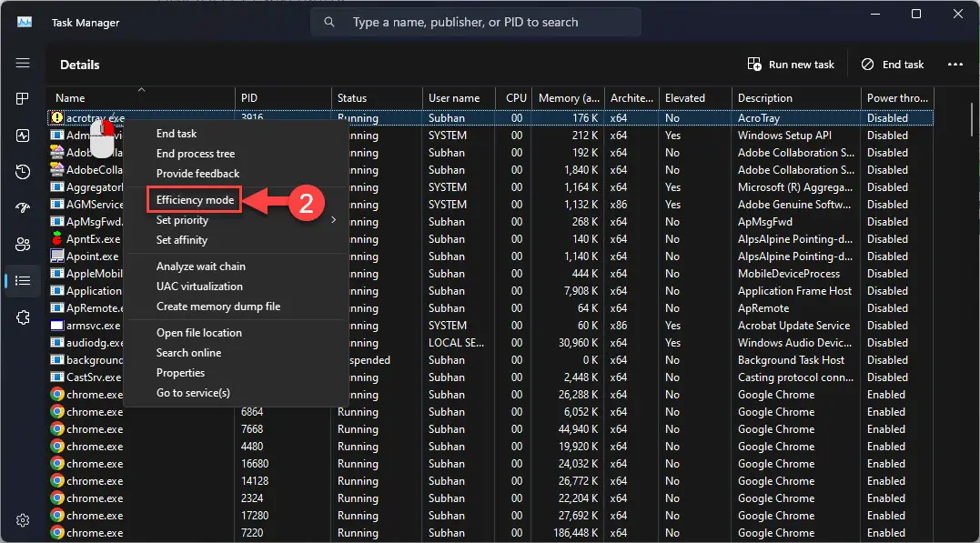Select the armsvc.exe process row

93,326
